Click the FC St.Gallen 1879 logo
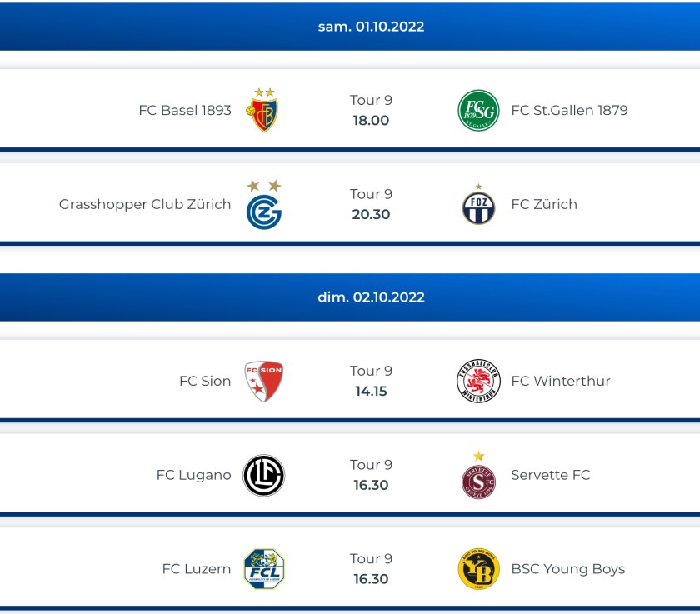This screenshot has height=614, width=700. click(x=478, y=111)
